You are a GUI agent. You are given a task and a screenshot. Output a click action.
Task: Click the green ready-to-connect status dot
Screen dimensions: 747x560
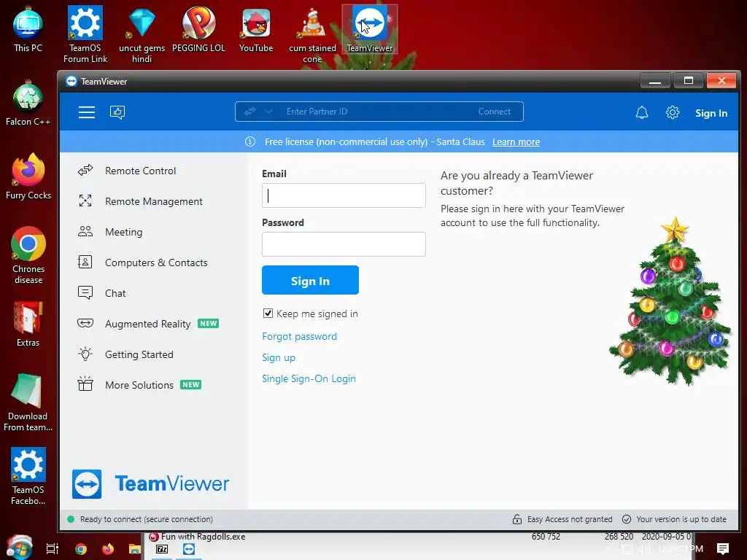[71, 519]
